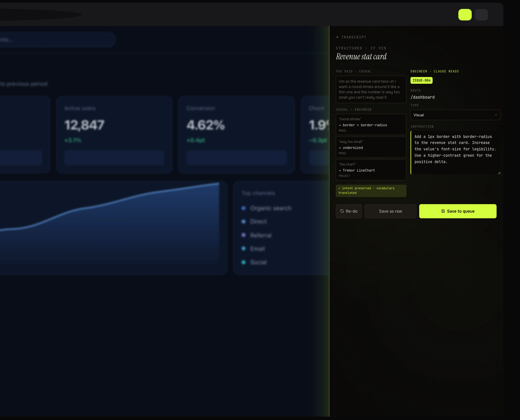
Task: Click the Active users 12,847 card
Action: coord(114,135)
